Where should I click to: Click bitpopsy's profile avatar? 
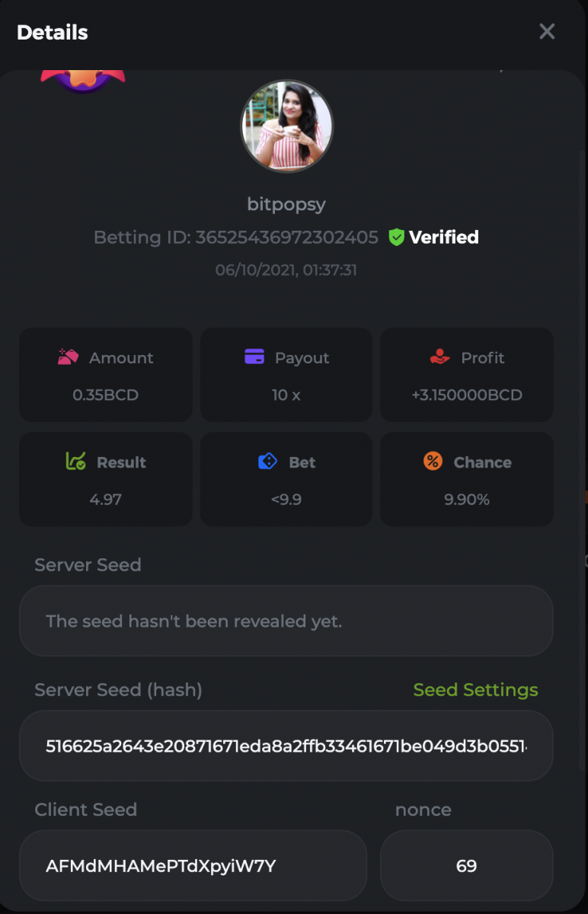click(286, 126)
